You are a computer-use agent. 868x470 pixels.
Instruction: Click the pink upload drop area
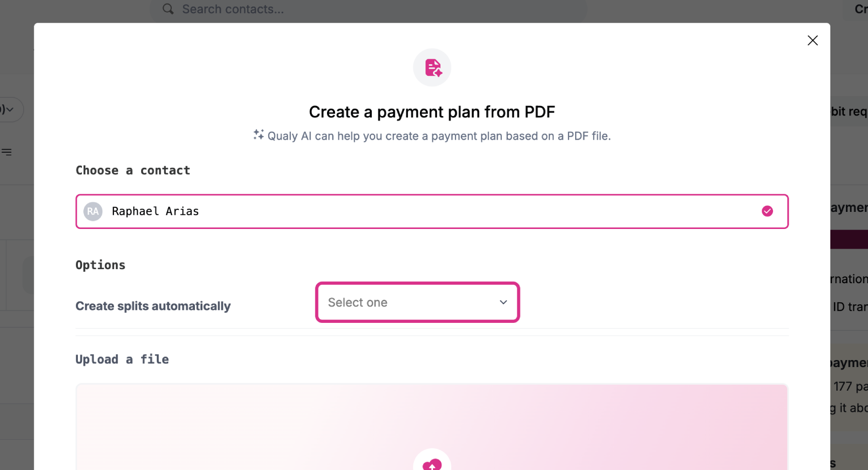(x=432, y=427)
